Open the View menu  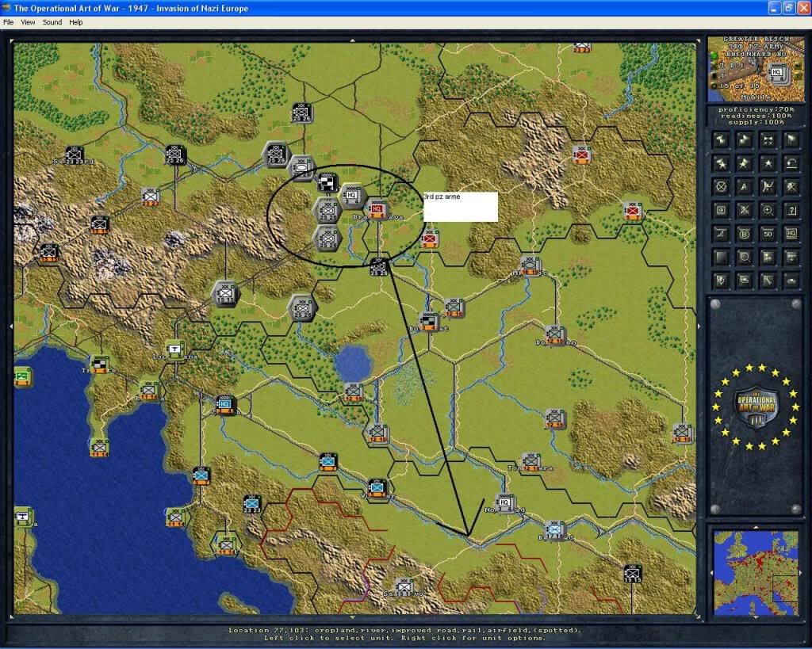coord(28,22)
